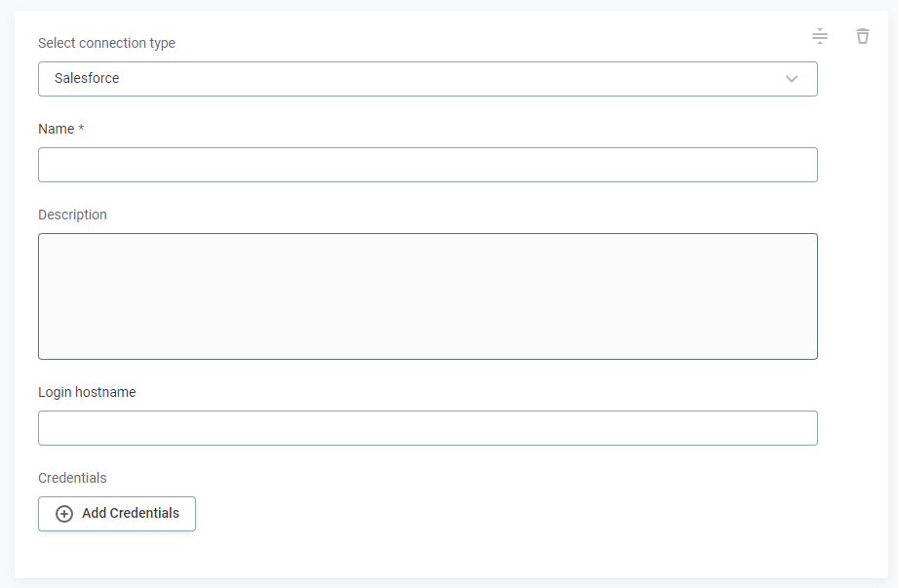This screenshot has height=588, width=898.
Task: Focus the Name input field
Action: tap(427, 165)
